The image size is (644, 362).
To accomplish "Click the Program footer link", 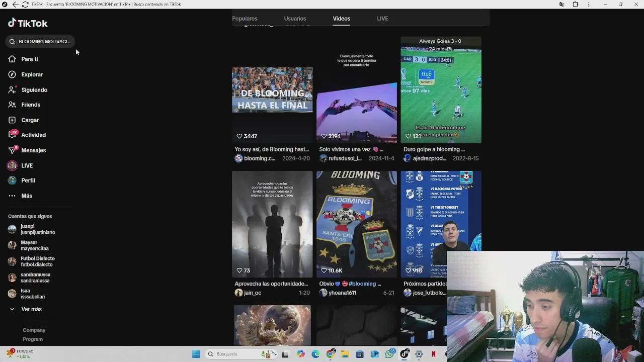I will [33, 339].
